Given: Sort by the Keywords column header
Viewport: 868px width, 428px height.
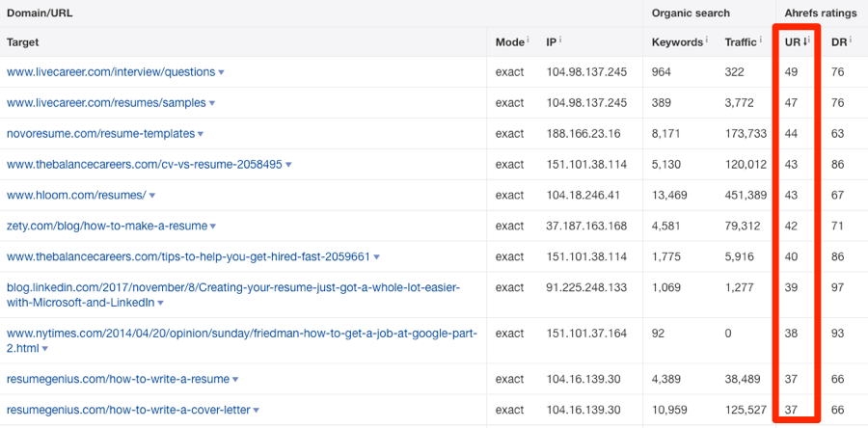Looking at the screenshot, I should (x=677, y=42).
